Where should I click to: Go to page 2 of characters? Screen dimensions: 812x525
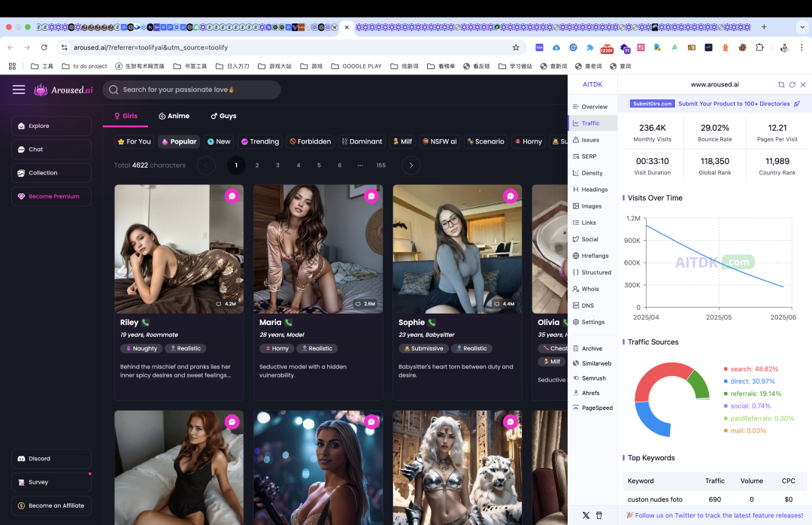257,165
